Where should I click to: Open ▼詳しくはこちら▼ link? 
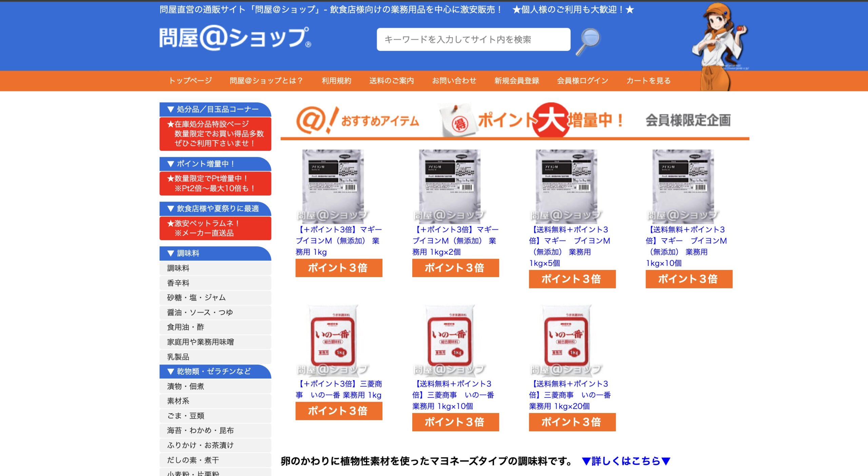626,461
